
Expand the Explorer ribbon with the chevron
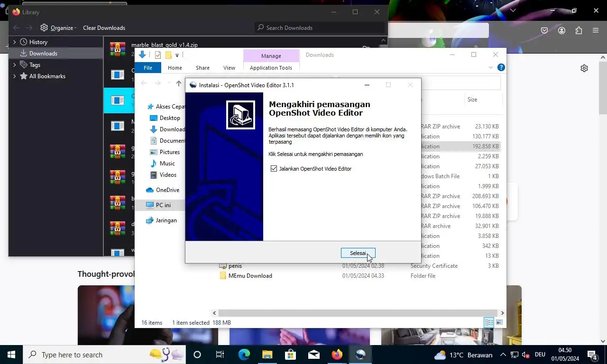click(491, 68)
